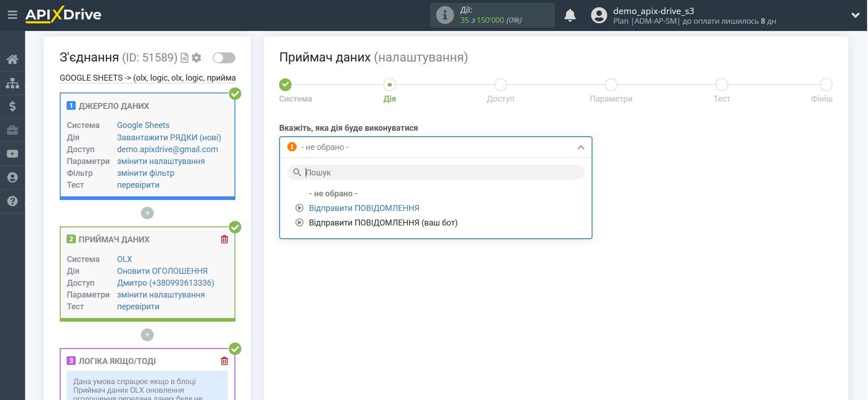Add block after ДЖЕРЕЛО ДАНИХ

point(147,213)
